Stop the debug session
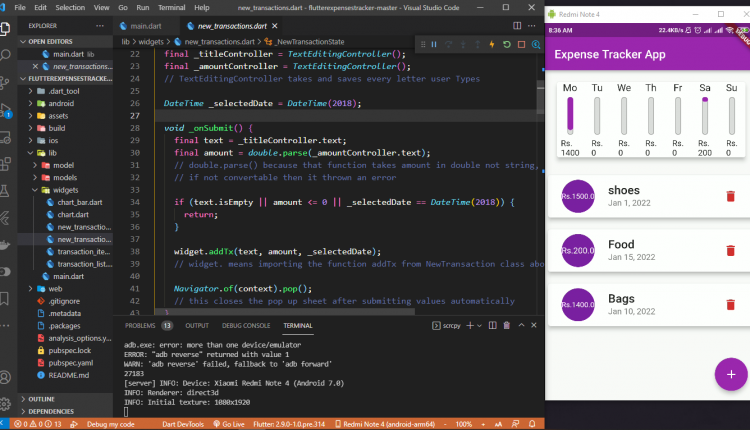Viewport: 750px width, 430px height. [x=521, y=44]
